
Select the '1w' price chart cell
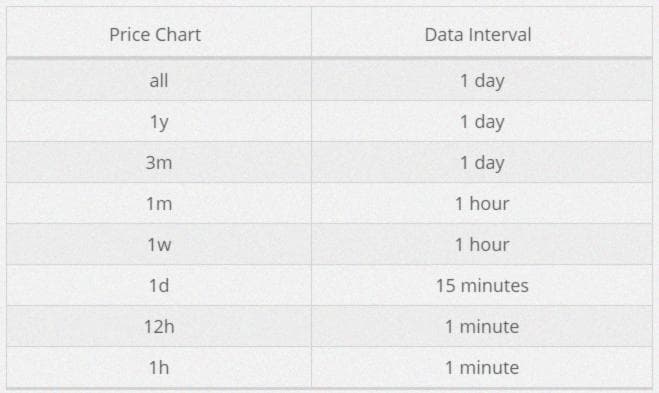pos(159,244)
